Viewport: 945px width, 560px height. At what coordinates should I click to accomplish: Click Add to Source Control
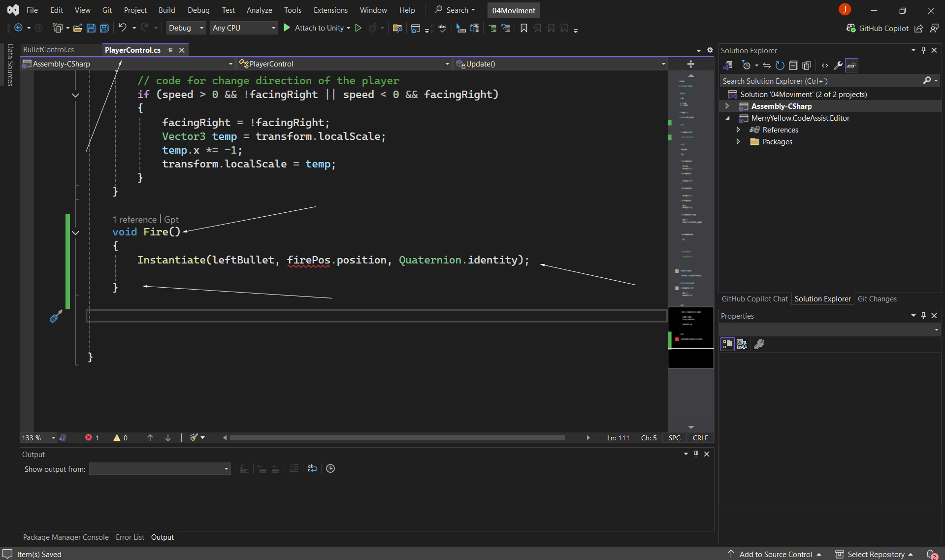(775, 554)
